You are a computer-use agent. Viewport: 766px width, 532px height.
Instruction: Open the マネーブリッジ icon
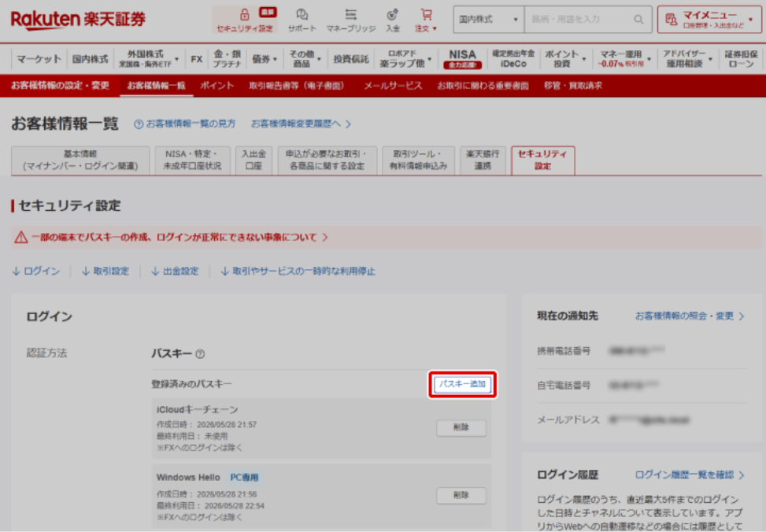[x=351, y=15]
